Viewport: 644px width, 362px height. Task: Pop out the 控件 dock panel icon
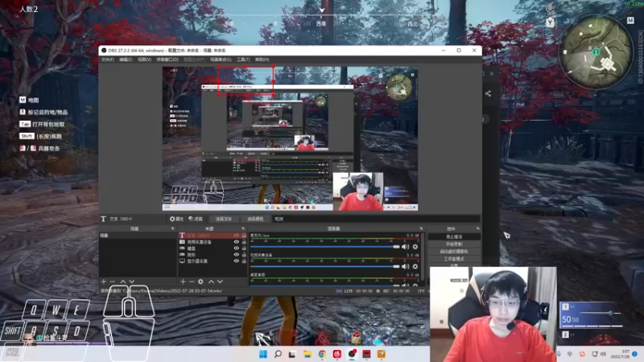477,228
